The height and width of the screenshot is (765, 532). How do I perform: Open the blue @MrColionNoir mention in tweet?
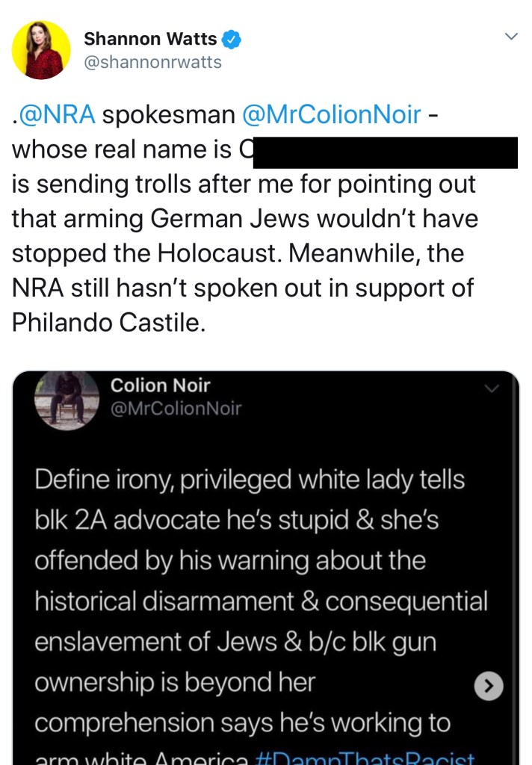pos(332,115)
